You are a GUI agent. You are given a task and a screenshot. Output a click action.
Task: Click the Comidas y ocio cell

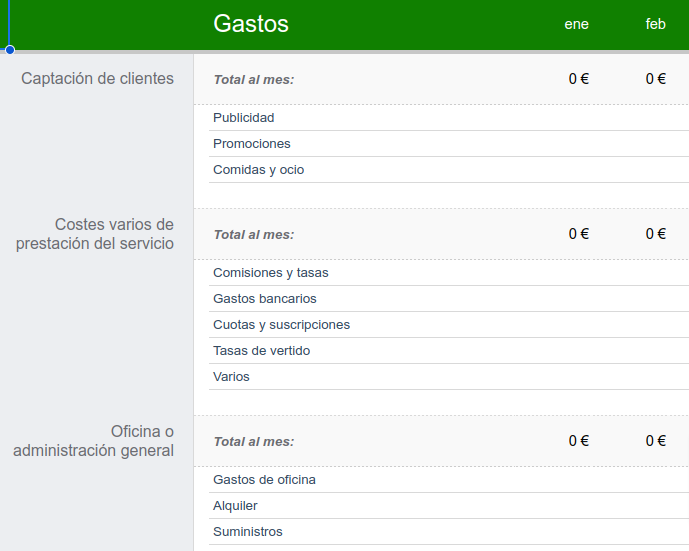click(x=258, y=170)
